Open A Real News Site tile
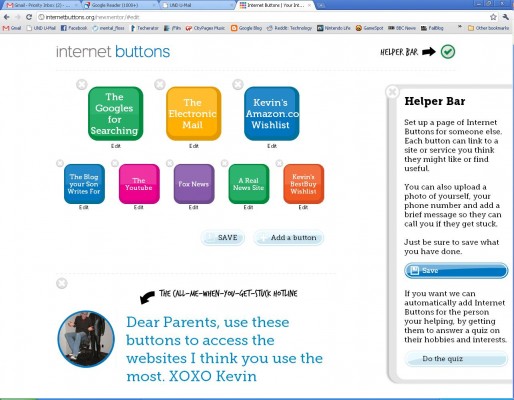 point(249,184)
